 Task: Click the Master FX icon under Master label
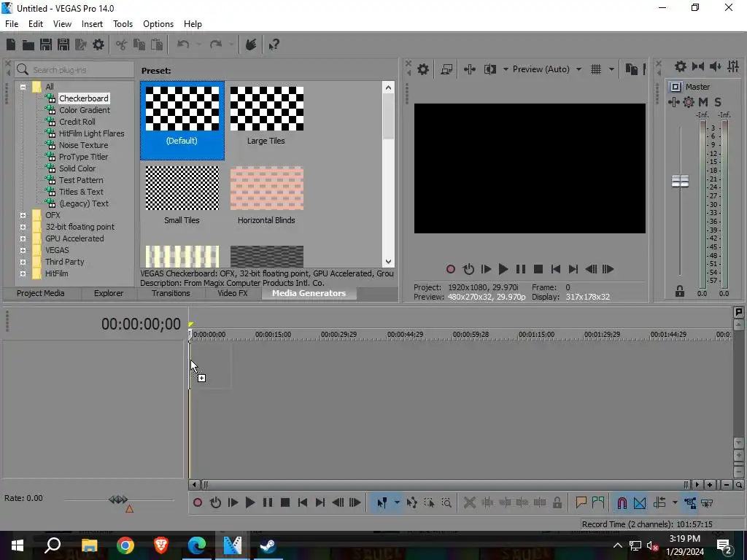pos(673,102)
